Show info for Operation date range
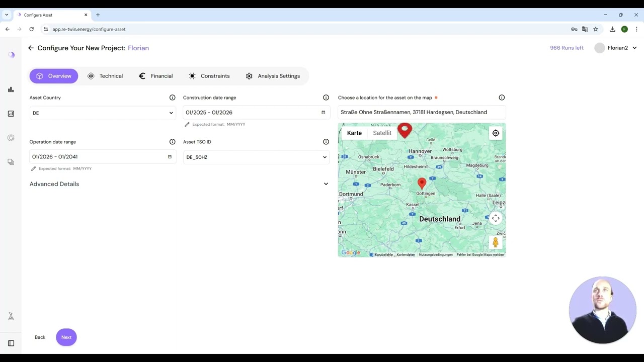The width and height of the screenshot is (644, 362). 172,142
